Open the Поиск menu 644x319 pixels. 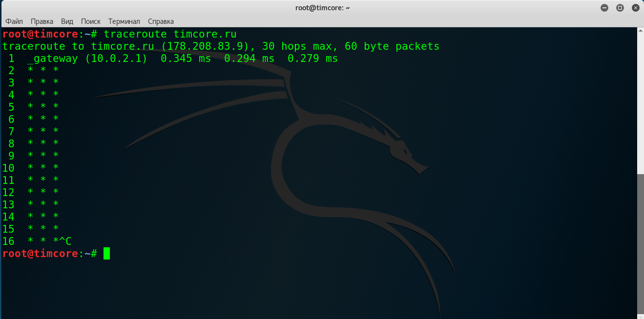[90, 21]
